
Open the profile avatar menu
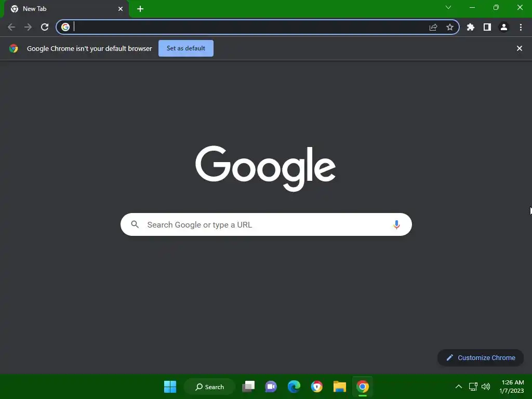tap(504, 27)
